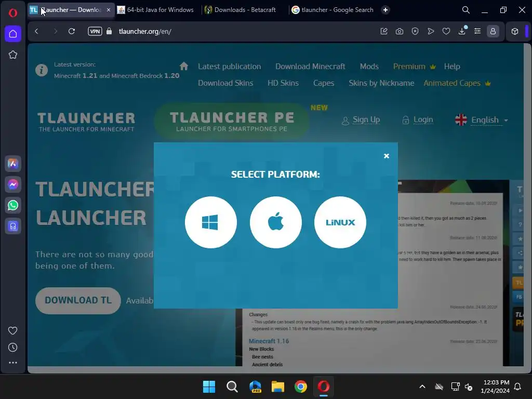
Task: Open the Help menu item
Action: coord(452,66)
